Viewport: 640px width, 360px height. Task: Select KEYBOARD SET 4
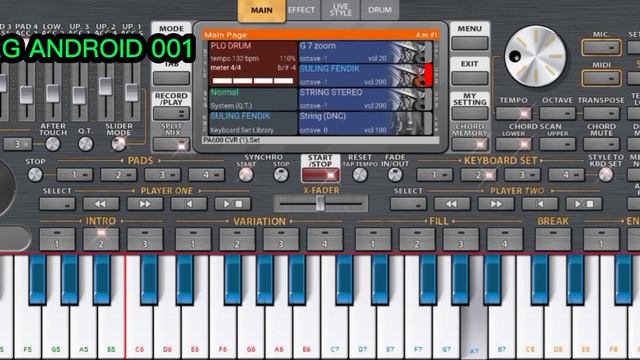pyautogui.click(x=566, y=175)
